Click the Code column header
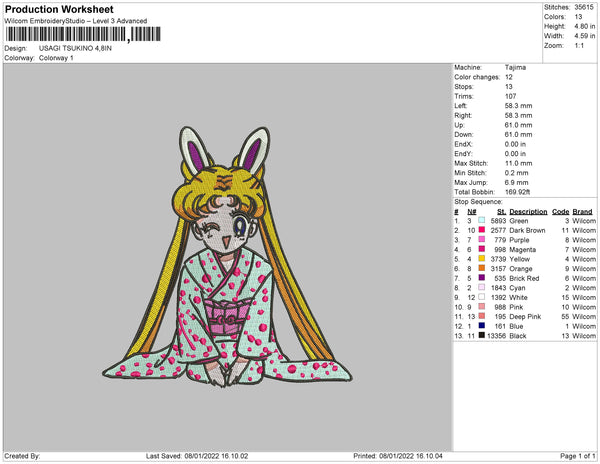 coord(561,212)
